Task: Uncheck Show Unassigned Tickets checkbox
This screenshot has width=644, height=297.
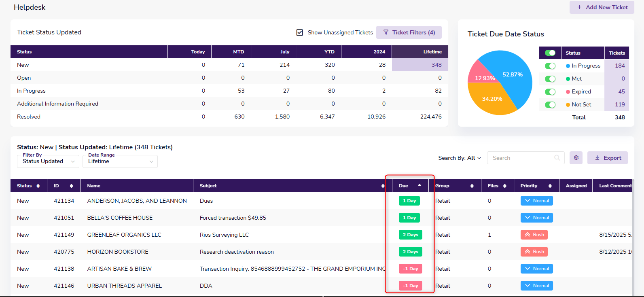Action: click(300, 32)
